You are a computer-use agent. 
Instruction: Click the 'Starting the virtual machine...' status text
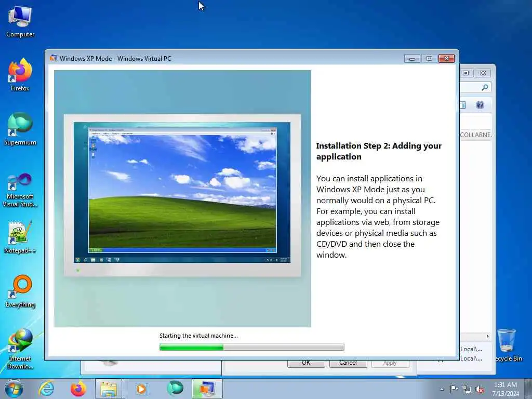point(198,336)
